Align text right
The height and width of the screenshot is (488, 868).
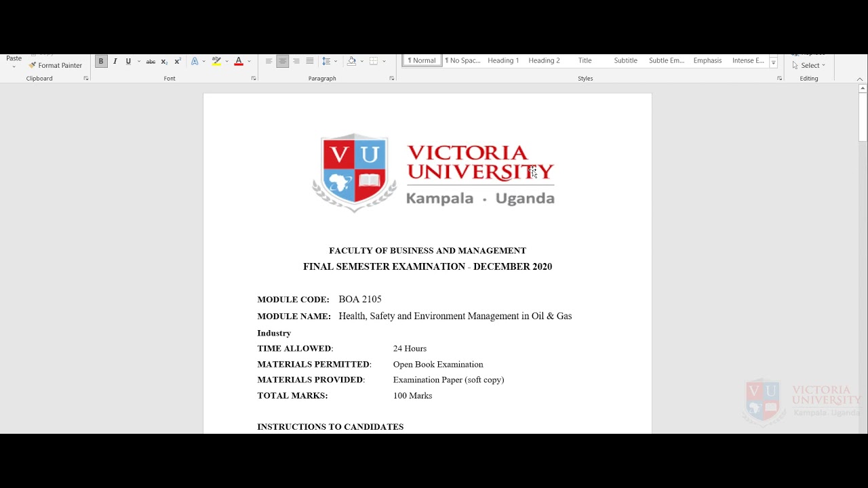tap(296, 62)
